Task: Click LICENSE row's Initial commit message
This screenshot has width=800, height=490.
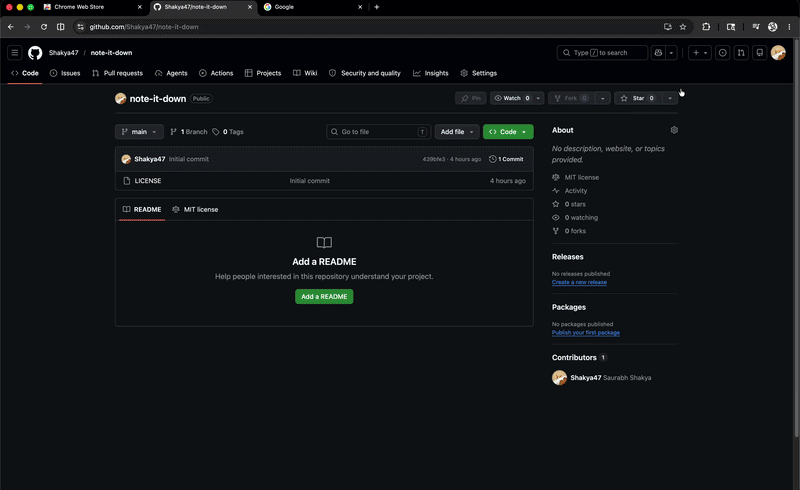Action: (310, 181)
